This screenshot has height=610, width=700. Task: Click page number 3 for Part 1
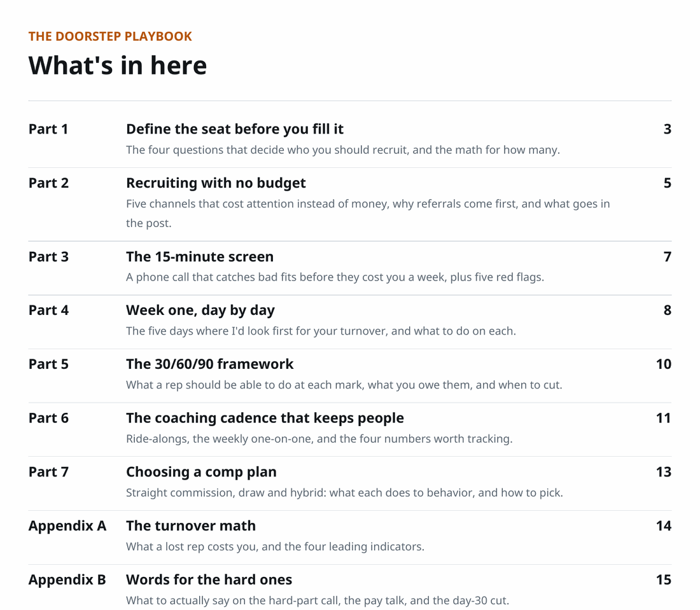tap(667, 129)
